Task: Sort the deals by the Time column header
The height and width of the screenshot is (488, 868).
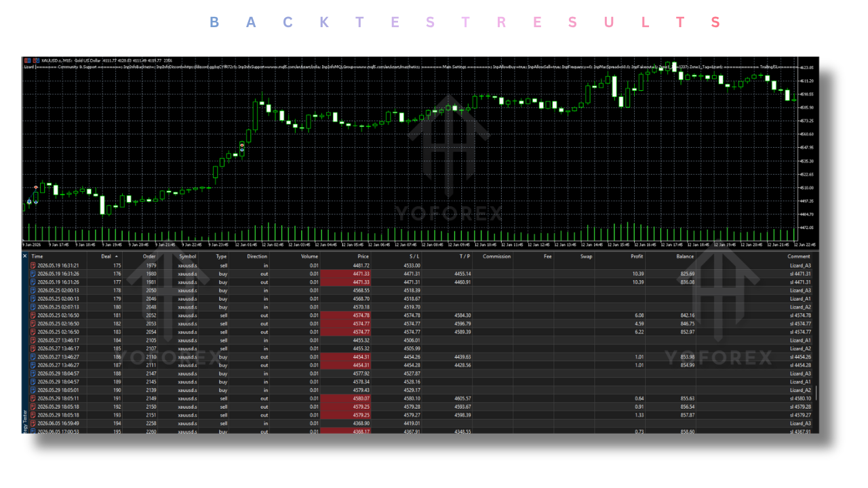Action: click(37, 257)
